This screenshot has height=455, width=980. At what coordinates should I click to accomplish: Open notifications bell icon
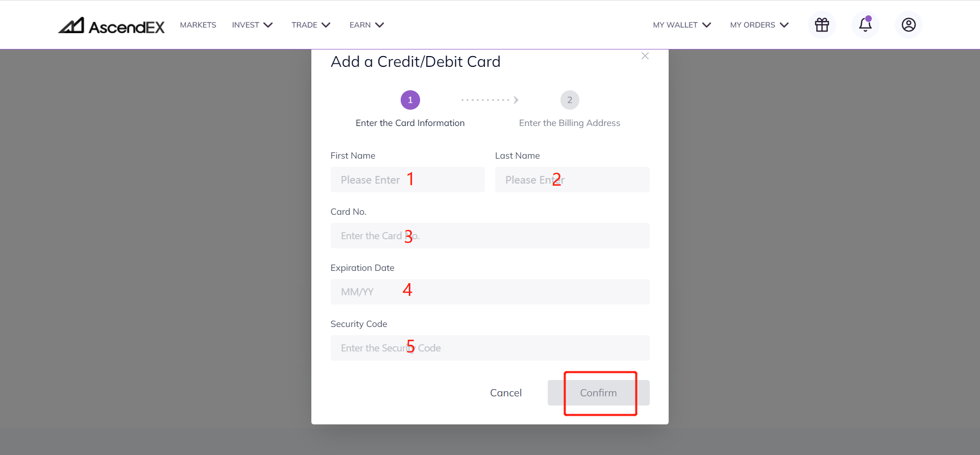tap(865, 24)
